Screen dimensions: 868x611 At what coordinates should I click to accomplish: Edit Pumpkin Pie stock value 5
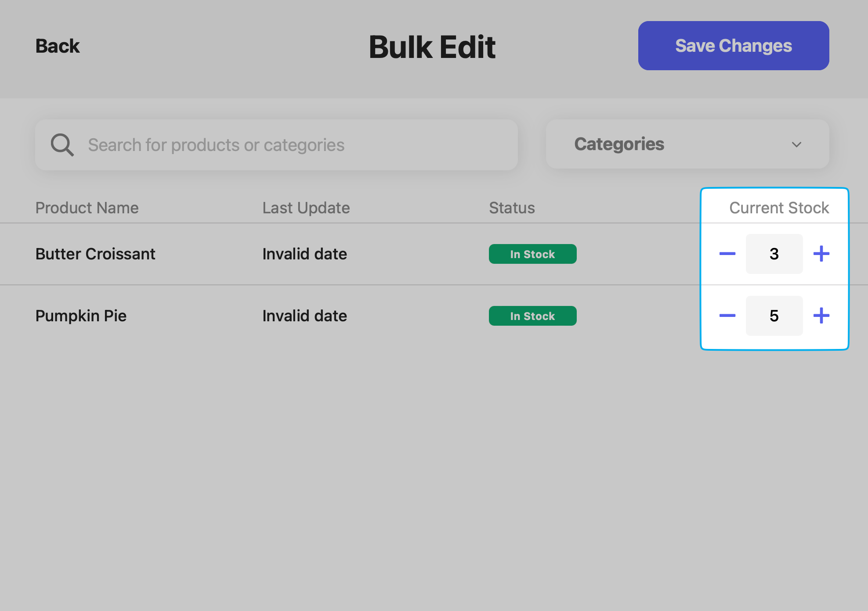(x=774, y=316)
